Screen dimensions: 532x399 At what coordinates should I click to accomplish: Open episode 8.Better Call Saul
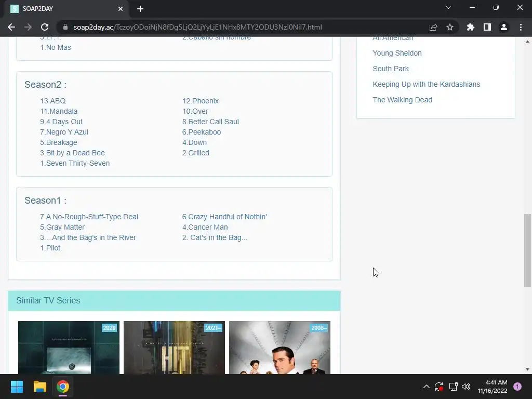[x=210, y=122]
